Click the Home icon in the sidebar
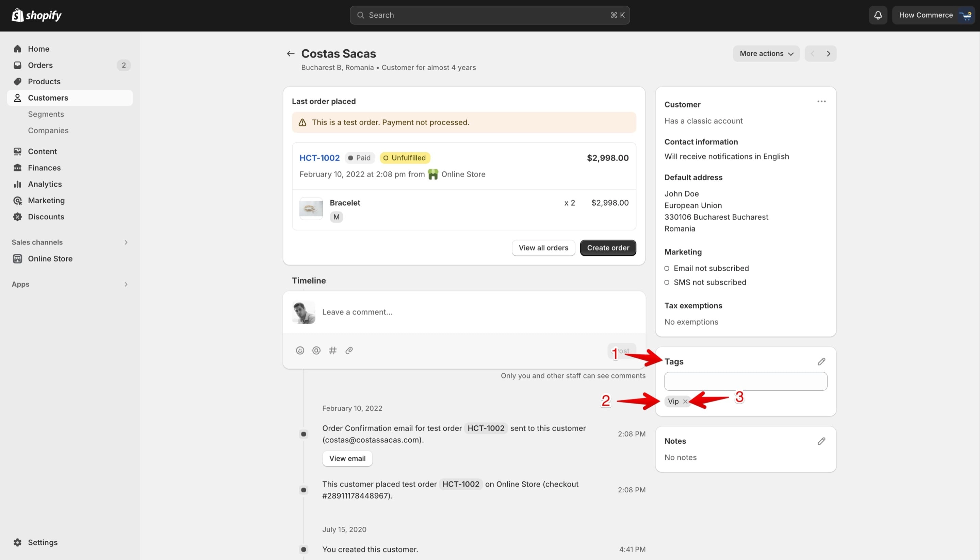This screenshot has width=980, height=560. pyautogui.click(x=17, y=49)
